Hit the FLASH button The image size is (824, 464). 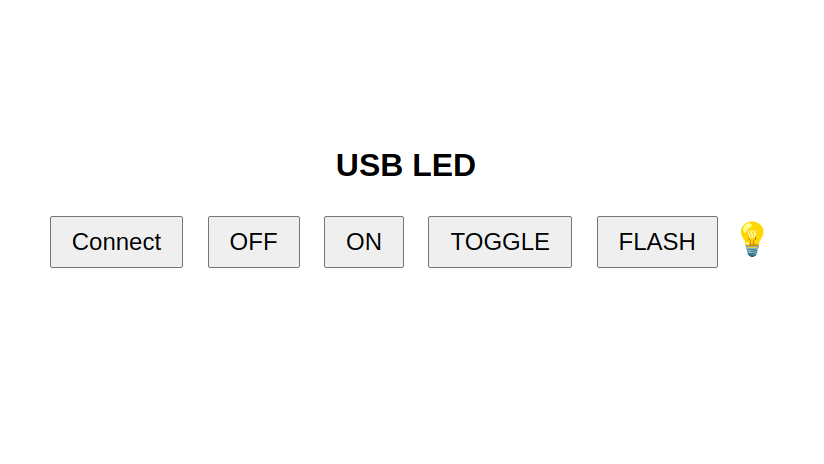point(657,242)
